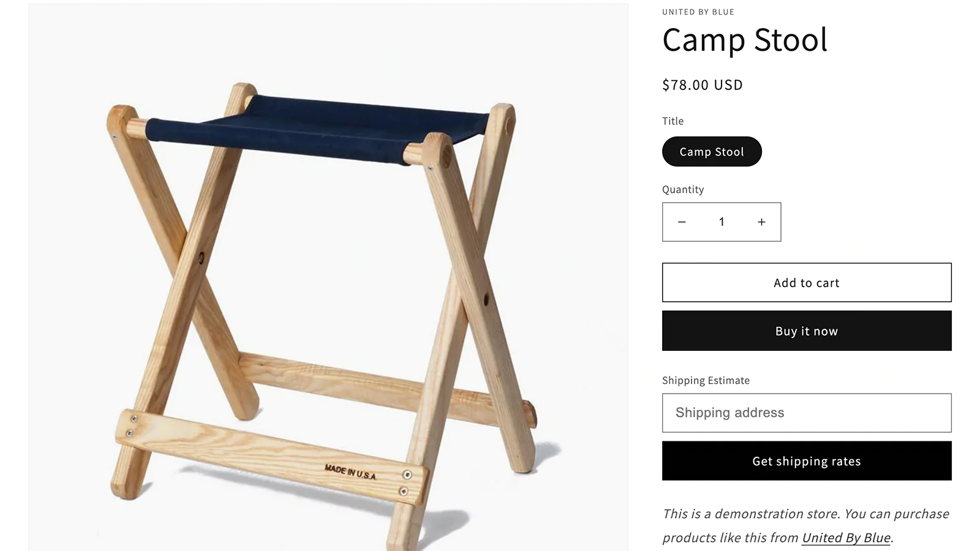Open the United By Blue link
This screenshot has width=980, height=551.
(x=846, y=538)
